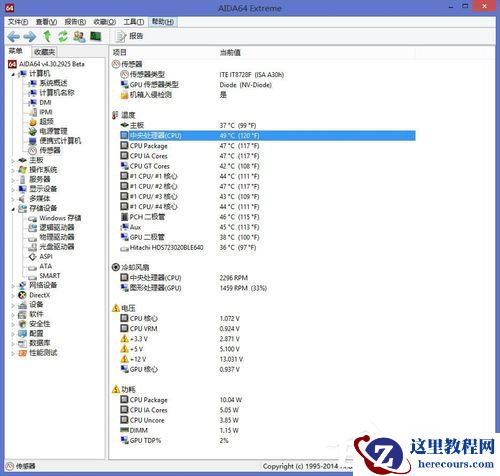Click the green Up arrow toolbar icon
This screenshot has height=476, width=500.
click(47, 36)
